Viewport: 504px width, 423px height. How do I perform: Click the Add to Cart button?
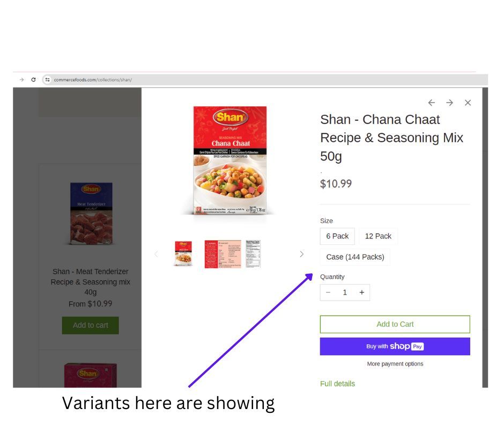(x=395, y=324)
